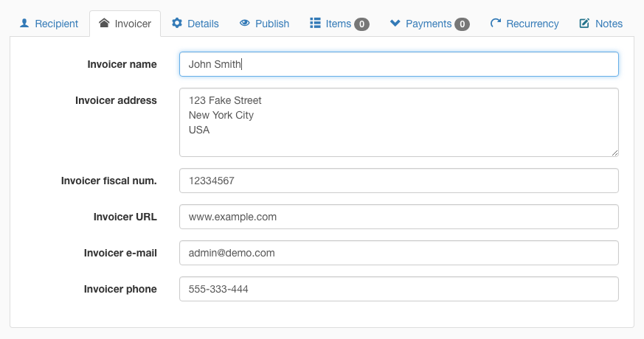Click the Details gear icon
The width and height of the screenshot is (644, 339).
177,23
